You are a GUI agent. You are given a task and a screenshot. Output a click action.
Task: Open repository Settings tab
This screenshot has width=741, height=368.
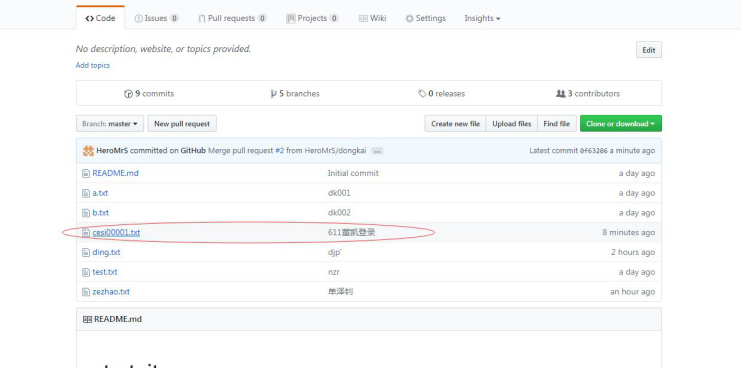(425, 18)
